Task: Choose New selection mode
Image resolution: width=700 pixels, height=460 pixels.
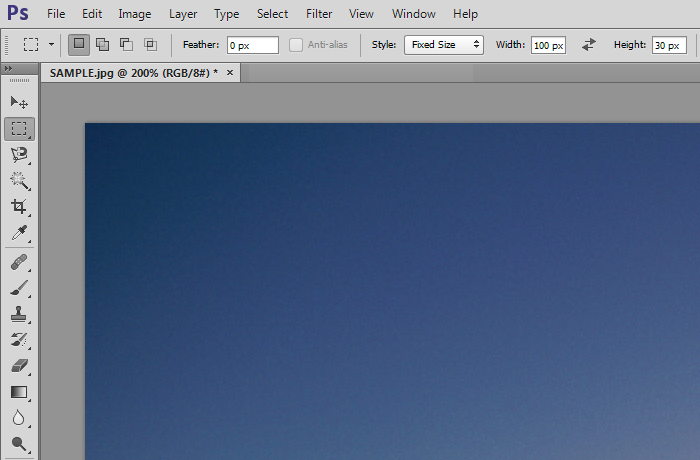Action: pos(79,45)
